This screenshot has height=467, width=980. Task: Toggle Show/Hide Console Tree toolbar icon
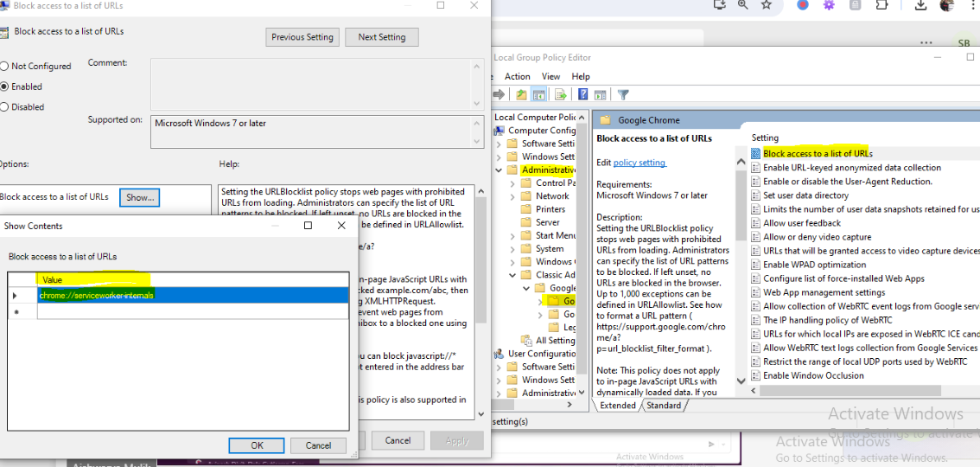pos(538,94)
